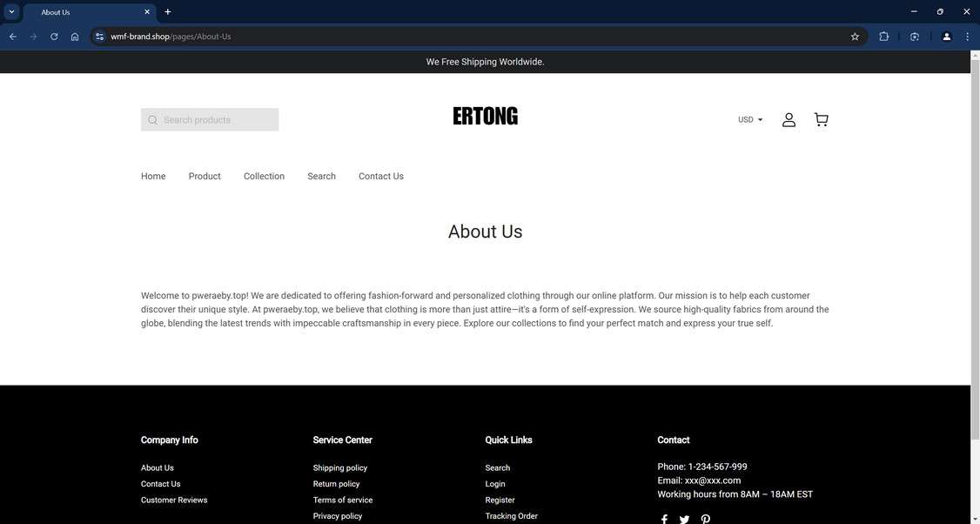Image resolution: width=980 pixels, height=524 pixels.
Task: Open the Home navigation item
Action: 153,177
